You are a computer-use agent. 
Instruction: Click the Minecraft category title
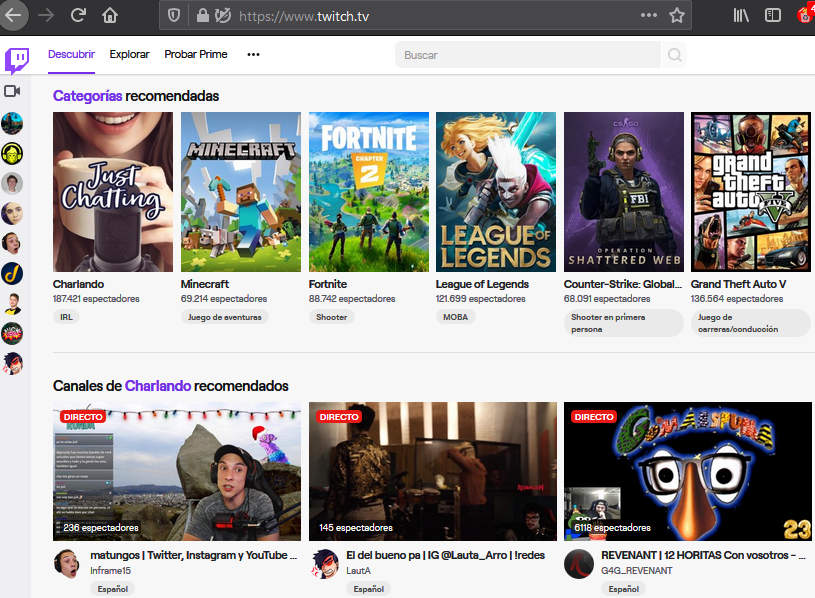pyautogui.click(x=205, y=284)
